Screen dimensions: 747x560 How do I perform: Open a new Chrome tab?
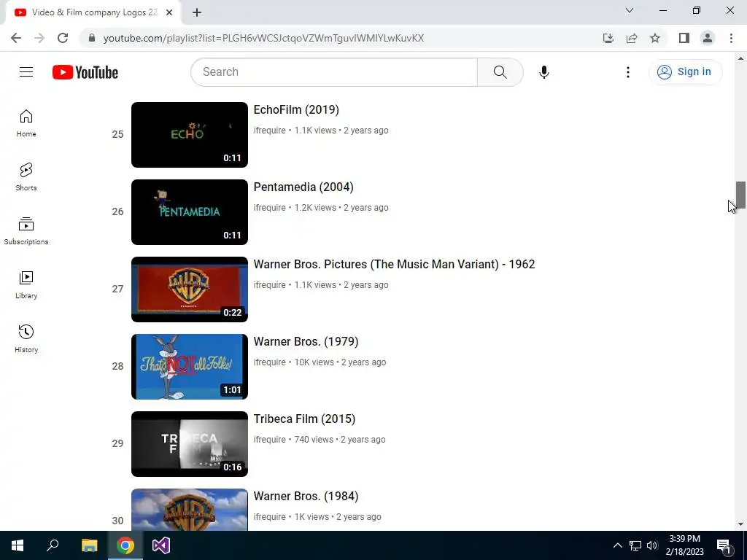[197, 13]
